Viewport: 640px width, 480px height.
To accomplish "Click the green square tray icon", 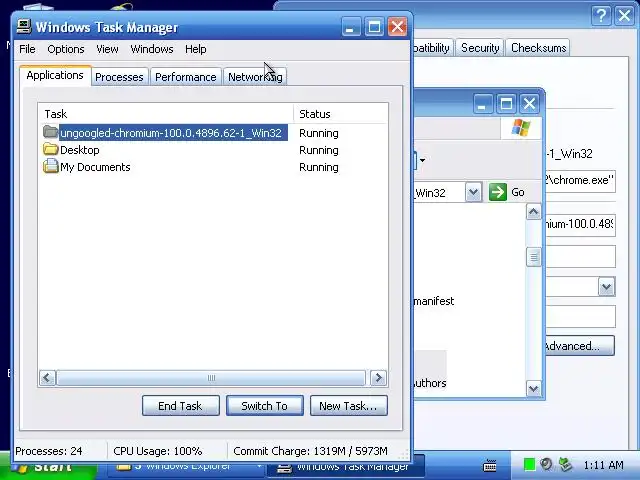I will 529,464.
